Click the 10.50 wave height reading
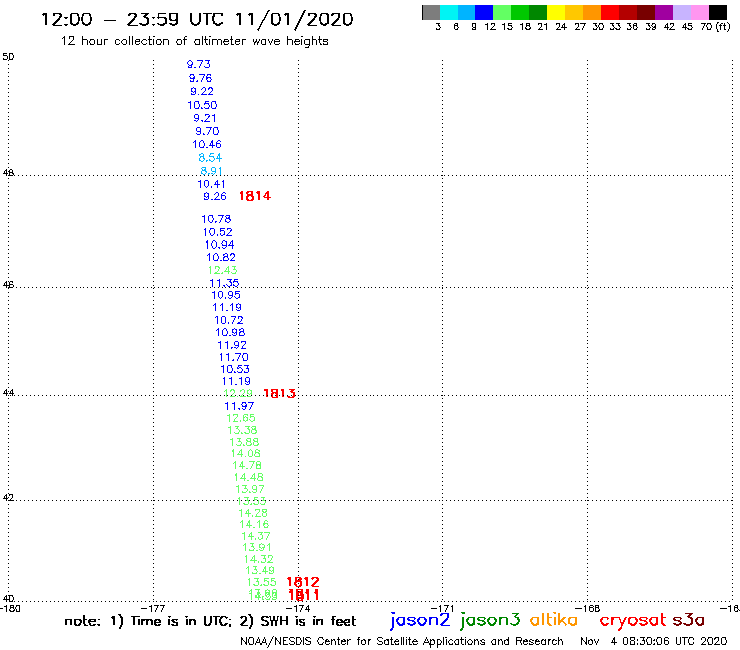The image size is (740, 650). coord(202,105)
